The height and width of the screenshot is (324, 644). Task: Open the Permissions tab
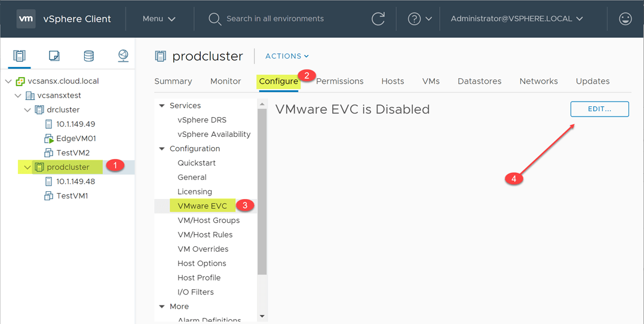click(x=340, y=81)
